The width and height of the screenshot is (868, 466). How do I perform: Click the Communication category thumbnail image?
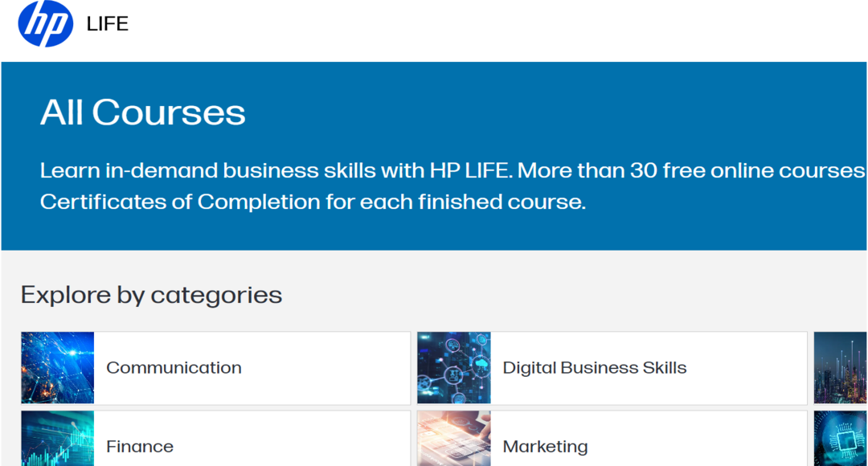[x=57, y=367]
